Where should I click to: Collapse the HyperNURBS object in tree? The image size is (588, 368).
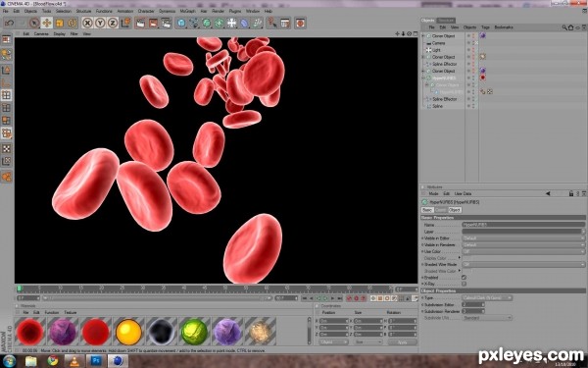click(423, 79)
